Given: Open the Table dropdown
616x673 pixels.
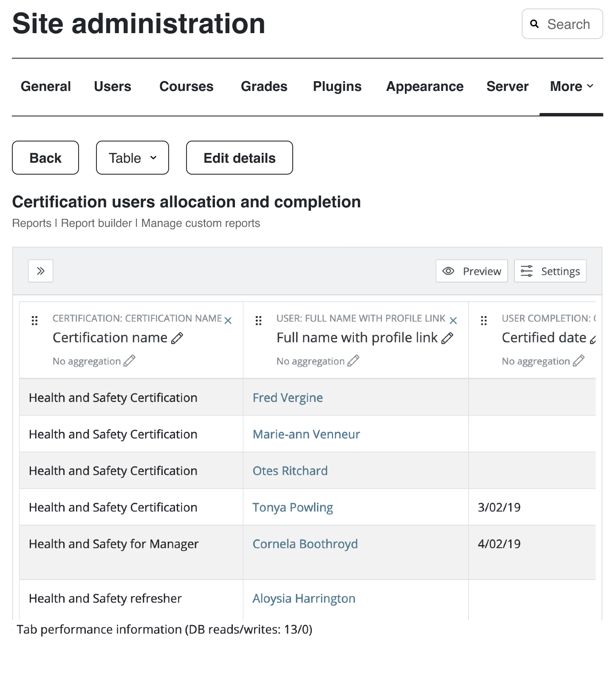Looking at the screenshot, I should 133,158.
